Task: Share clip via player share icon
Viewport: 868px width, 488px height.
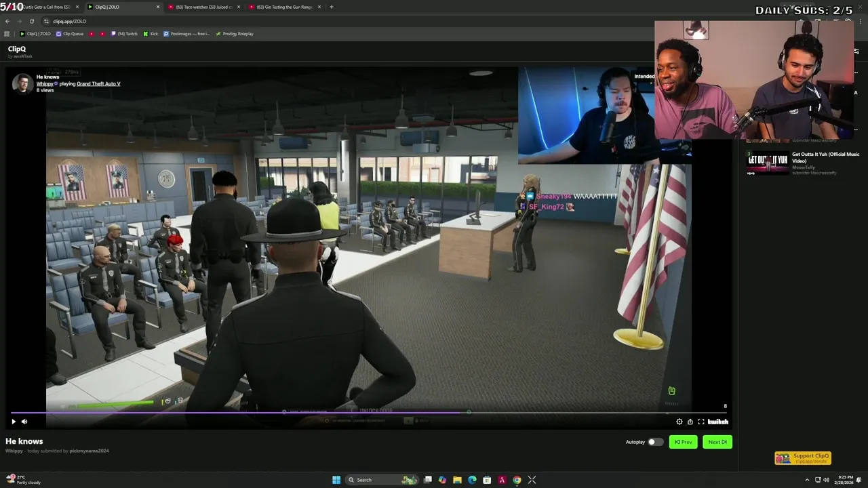Action: click(690, 422)
